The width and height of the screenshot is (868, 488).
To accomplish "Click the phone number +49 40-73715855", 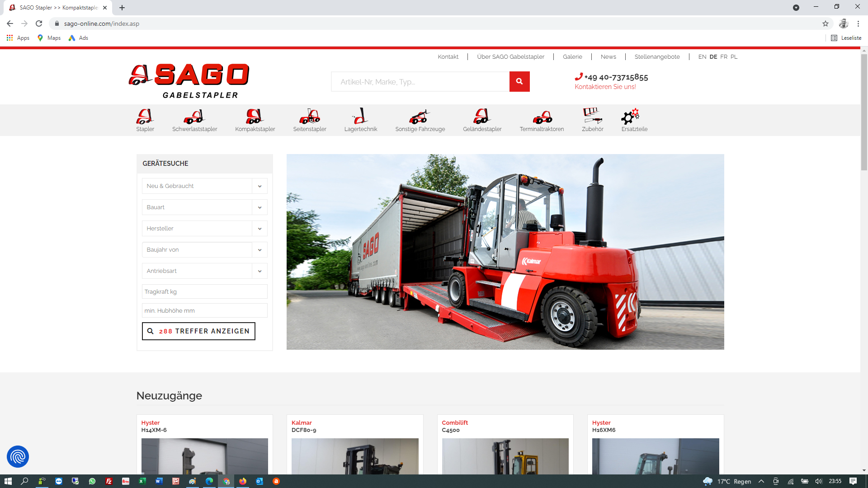I will [x=616, y=77].
